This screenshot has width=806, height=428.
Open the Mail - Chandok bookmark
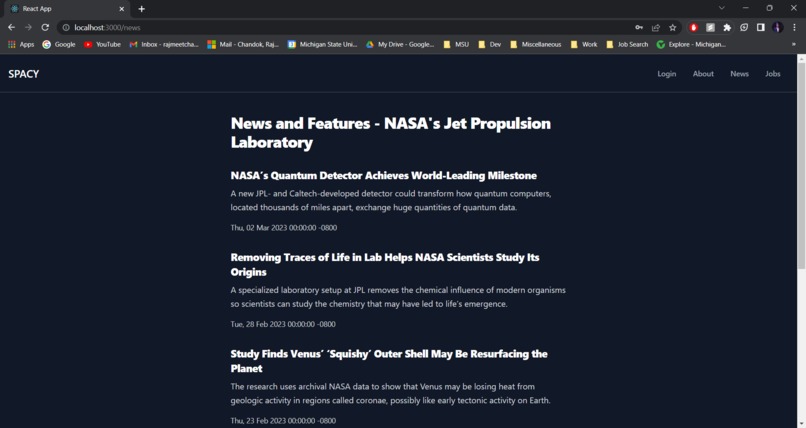pyautogui.click(x=243, y=45)
